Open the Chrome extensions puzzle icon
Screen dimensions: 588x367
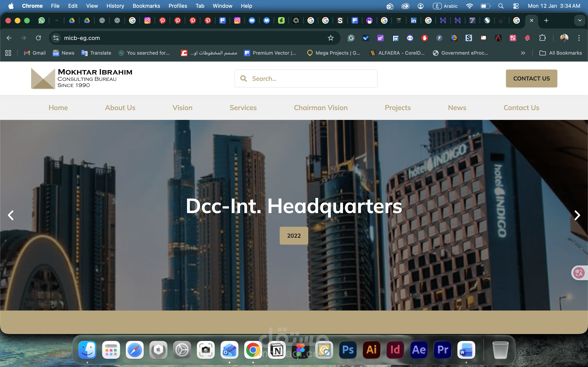click(542, 38)
